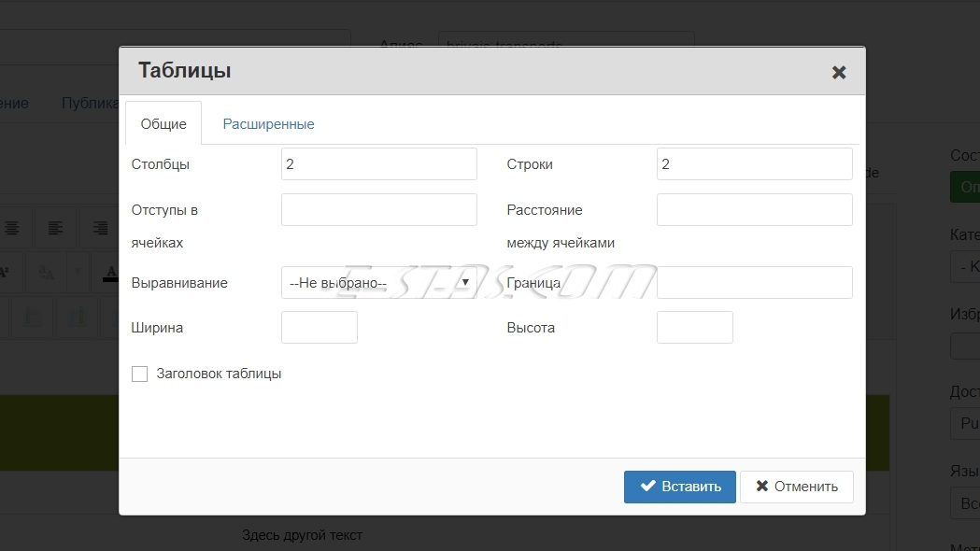Viewport: 980px width, 551px height.
Task: Click the Расстояние между ячейками input
Action: coord(754,209)
